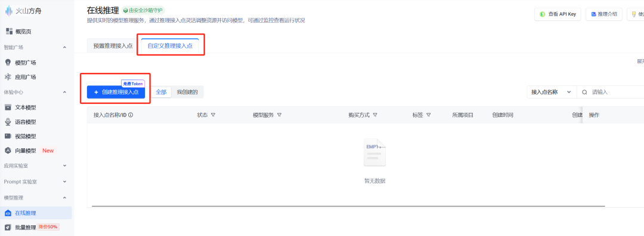This screenshot has width=644, height=236.
Task: Click the 模型广场 lightbulb icon
Action: coord(8,63)
